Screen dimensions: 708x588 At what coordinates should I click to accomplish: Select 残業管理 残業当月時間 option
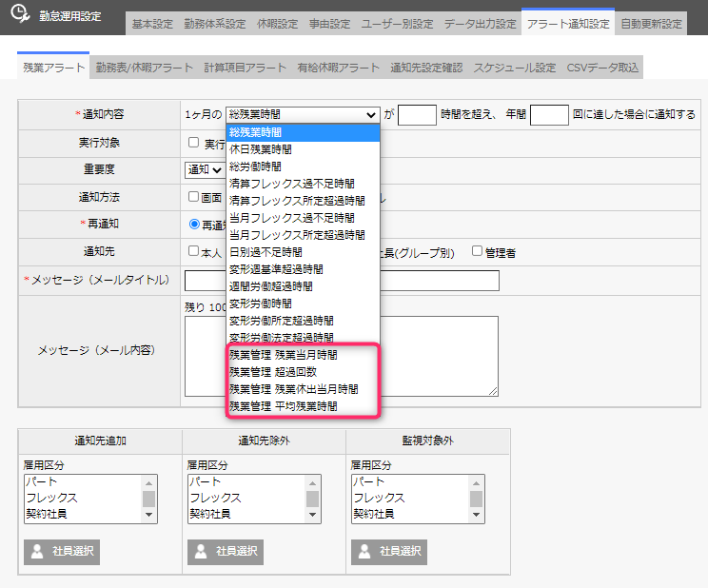[x=303, y=355]
